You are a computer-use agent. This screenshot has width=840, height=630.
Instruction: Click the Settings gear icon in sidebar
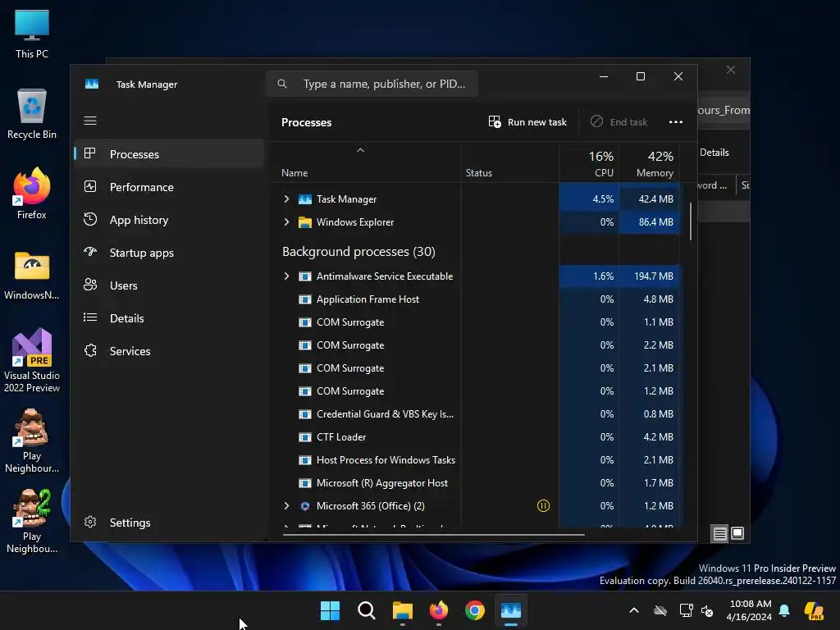pyautogui.click(x=90, y=522)
